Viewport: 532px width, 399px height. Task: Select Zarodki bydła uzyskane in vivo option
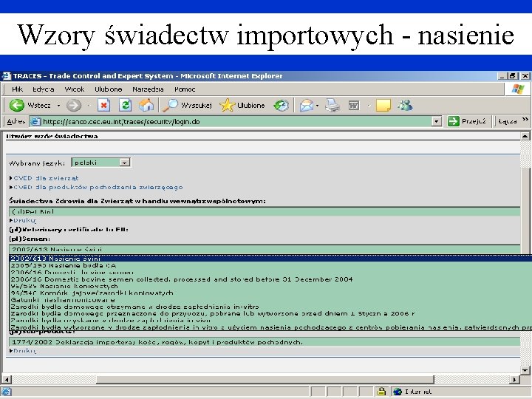pos(270,320)
